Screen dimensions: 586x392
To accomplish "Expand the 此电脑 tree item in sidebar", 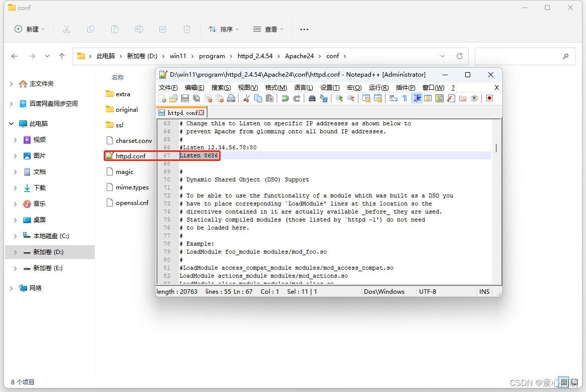I will [x=11, y=123].
